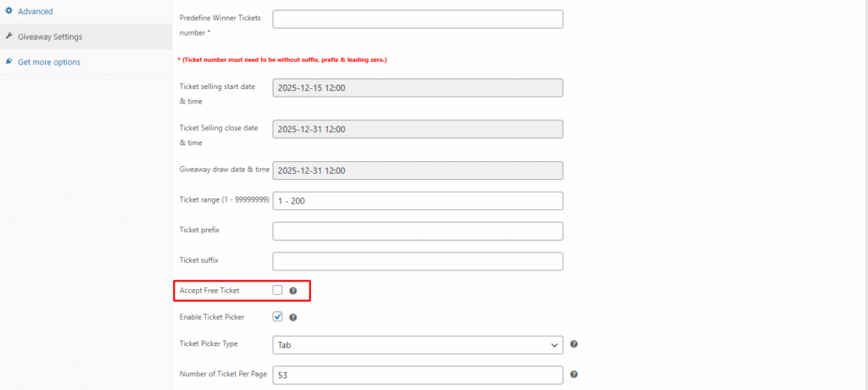Click help icon beside Ticket Picker Type

pos(574,344)
